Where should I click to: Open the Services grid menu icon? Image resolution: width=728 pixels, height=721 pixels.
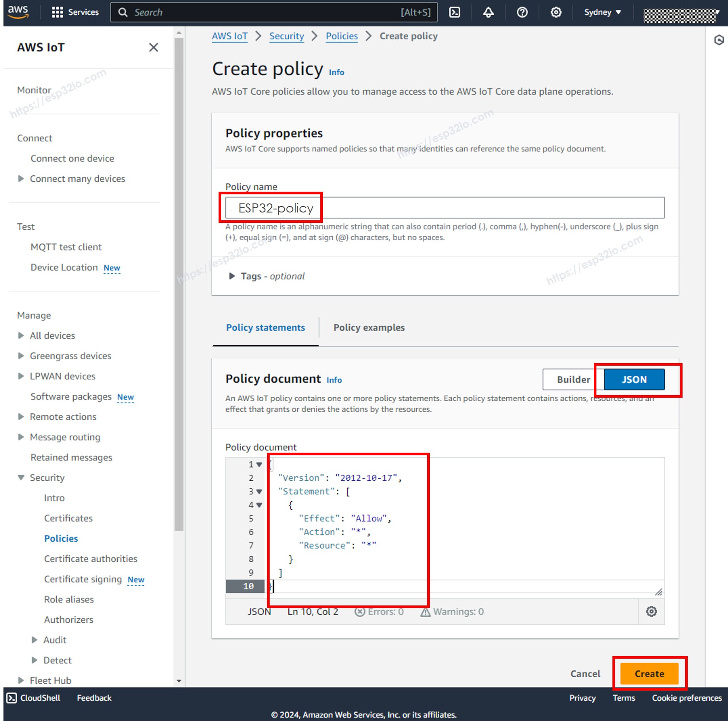click(58, 12)
